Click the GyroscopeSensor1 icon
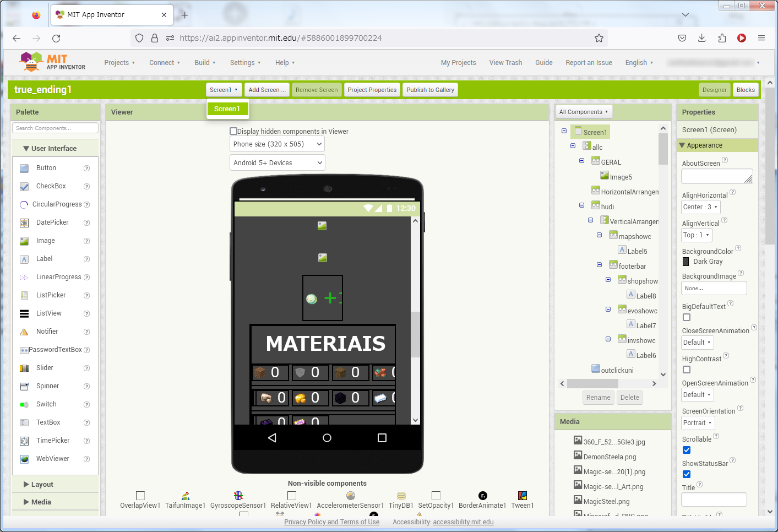 (238, 495)
